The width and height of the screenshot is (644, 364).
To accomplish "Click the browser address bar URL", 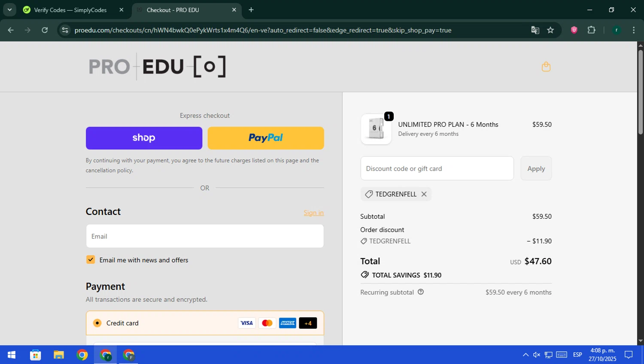I will pos(263,30).
